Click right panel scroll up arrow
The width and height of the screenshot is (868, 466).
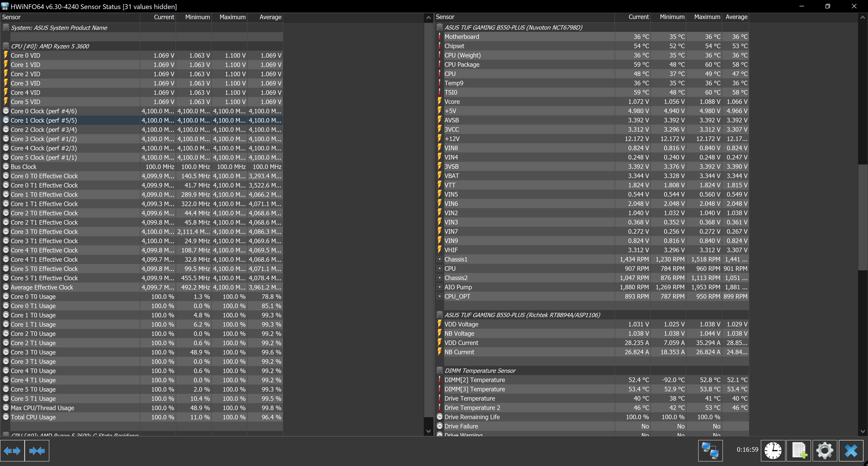tap(863, 18)
